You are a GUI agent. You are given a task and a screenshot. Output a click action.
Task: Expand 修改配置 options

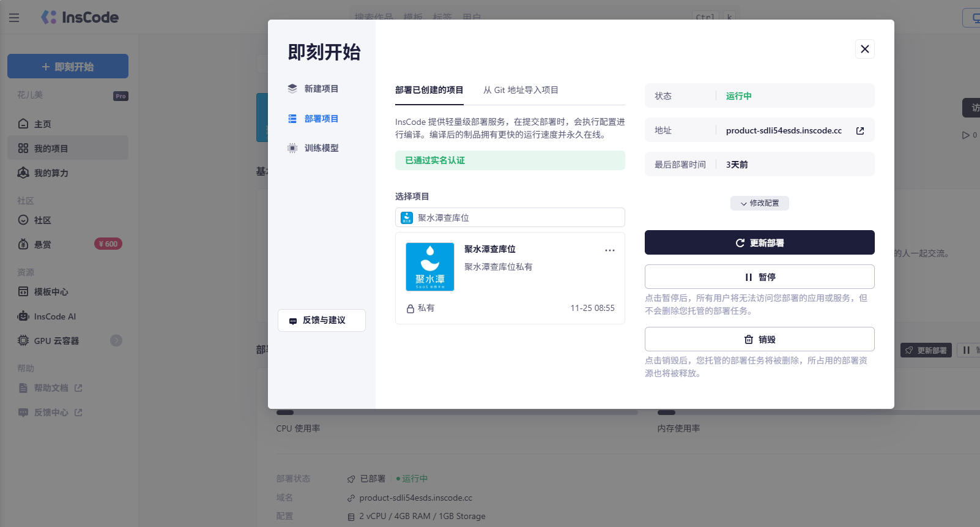[760, 203]
